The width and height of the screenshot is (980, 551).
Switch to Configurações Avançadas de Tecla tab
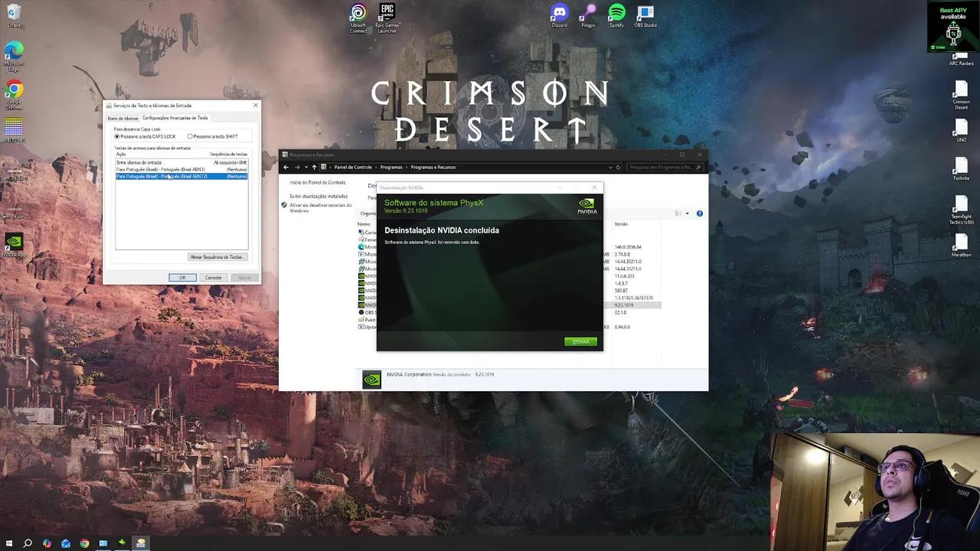point(175,118)
